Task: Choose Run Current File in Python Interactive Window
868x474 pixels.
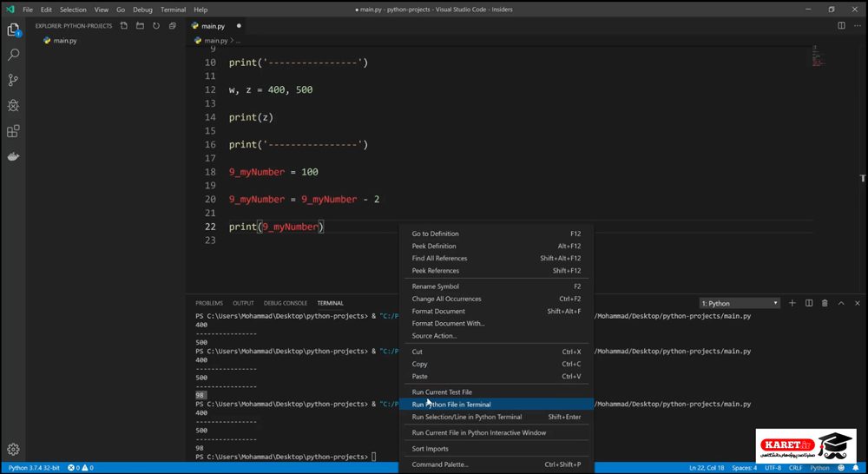Action: (x=496, y=432)
